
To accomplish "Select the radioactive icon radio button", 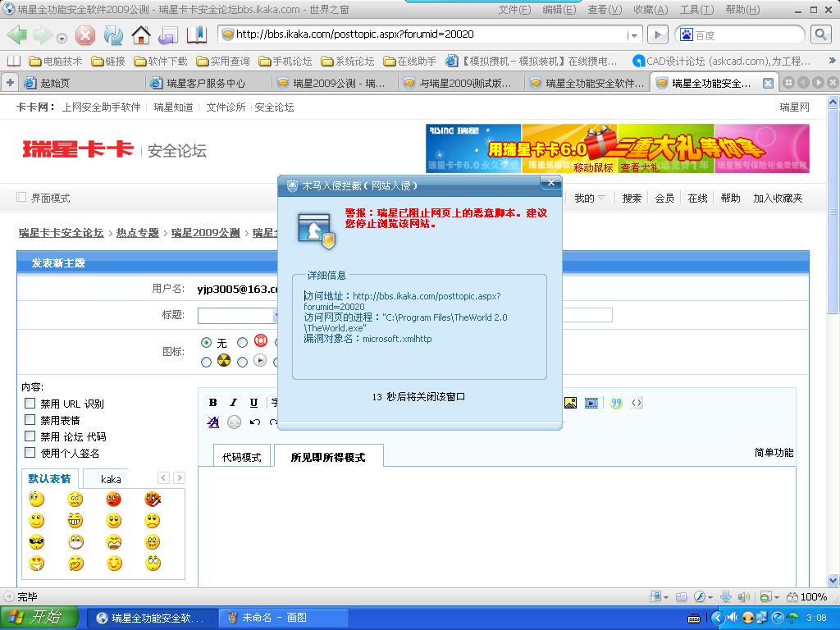I will point(206,362).
